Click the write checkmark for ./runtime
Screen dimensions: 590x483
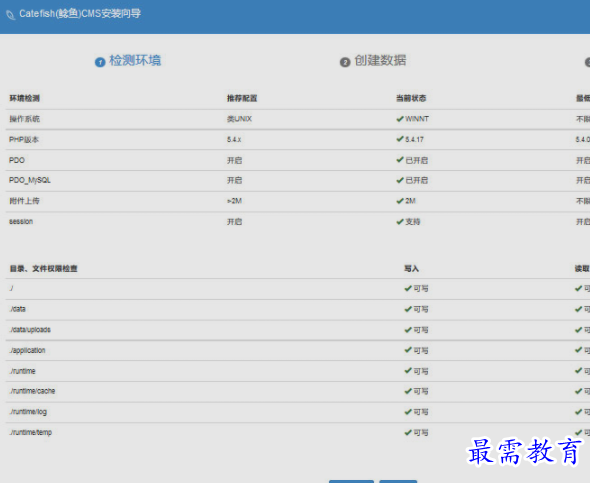pos(408,371)
